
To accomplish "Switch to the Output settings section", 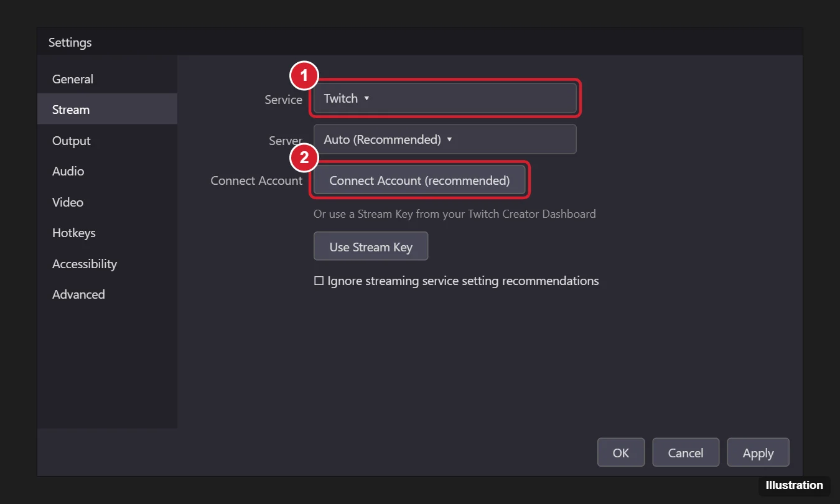I will 107,141.
